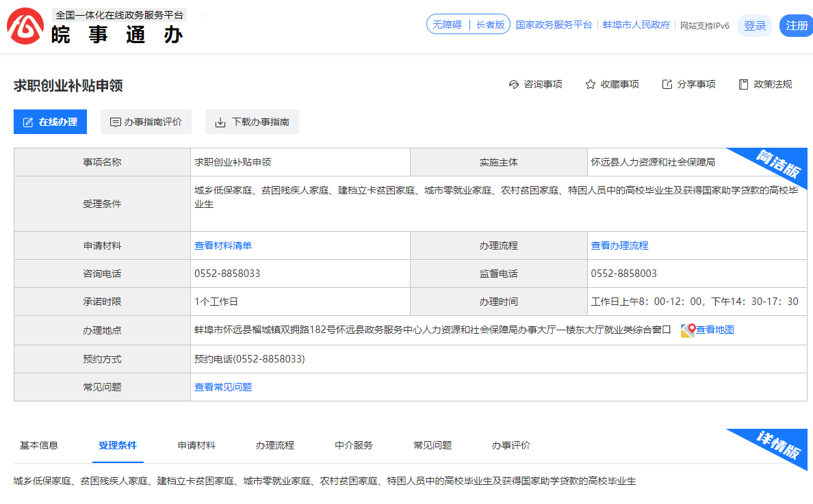Screen dimensions: 813x504
Task: Click 收藏事项 to bookmark this item
Action: pyautogui.click(x=619, y=84)
